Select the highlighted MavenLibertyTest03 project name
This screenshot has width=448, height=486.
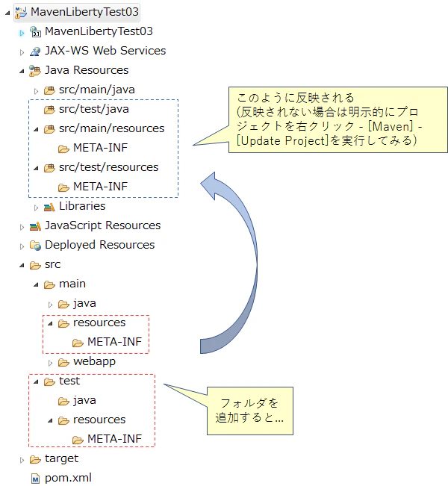(84, 12)
